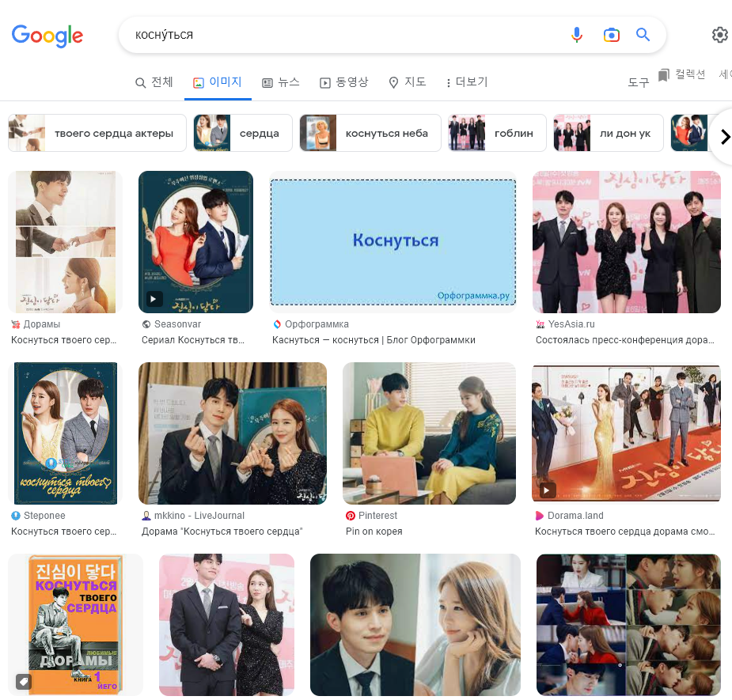Select the 'гоблин' suggestion chip
Screen dimensions: 732x700
pyautogui.click(x=497, y=133)
